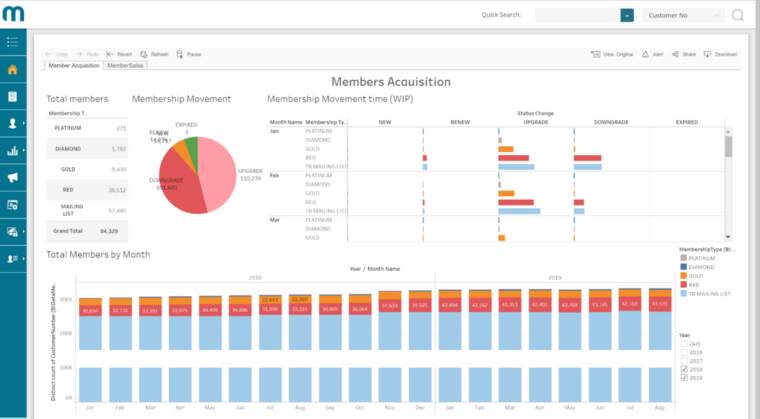Click the DIAMOND legend color swatch

683,267
